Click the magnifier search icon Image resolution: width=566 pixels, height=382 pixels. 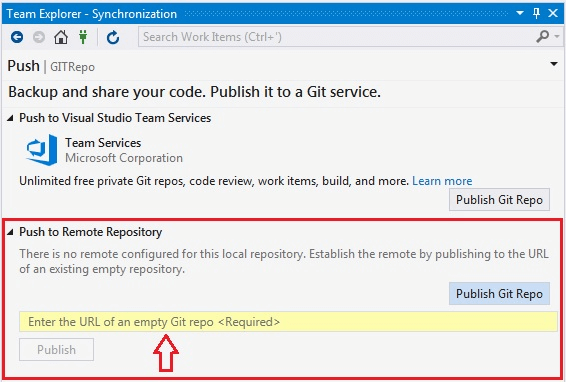[543, 36]
